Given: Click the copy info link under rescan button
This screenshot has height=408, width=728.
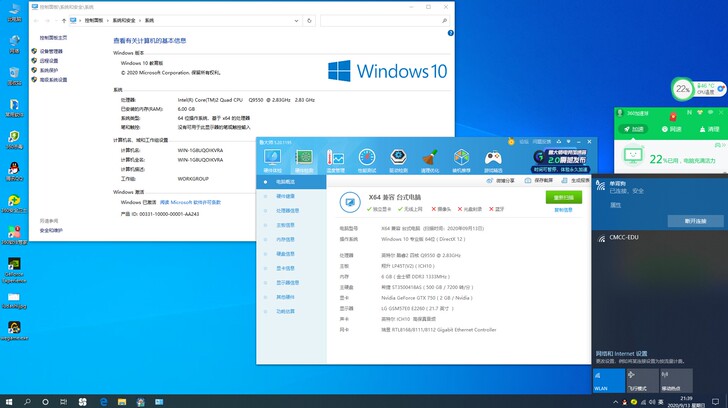Looking at the screenshot, I should (x=564, y=210).
